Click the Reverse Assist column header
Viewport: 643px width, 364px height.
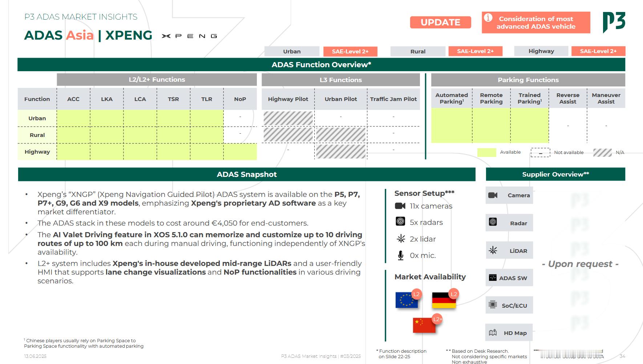(568, 98)
